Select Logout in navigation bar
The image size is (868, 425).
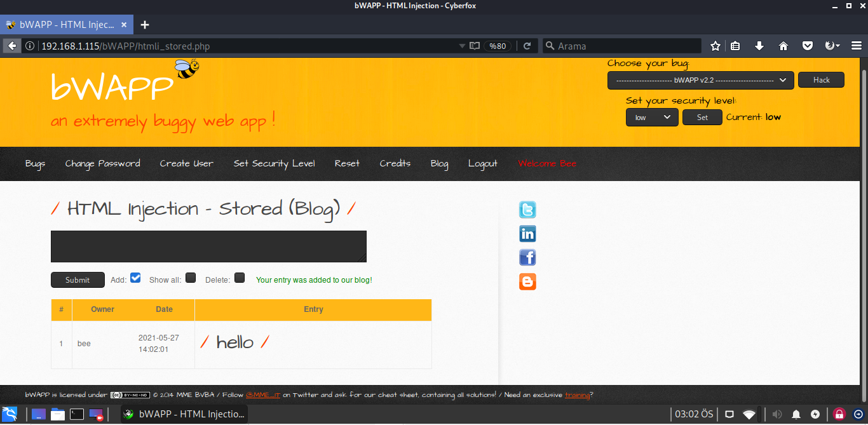tap(483, 164)
